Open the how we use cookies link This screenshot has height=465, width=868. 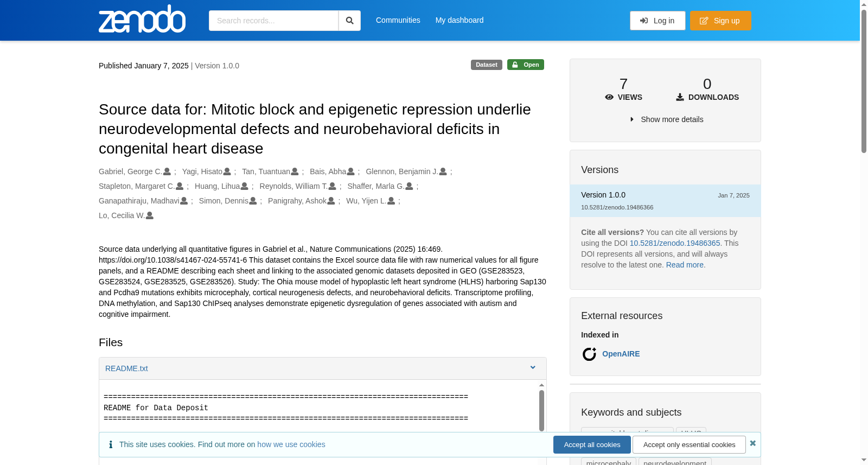(x=291, y=444)
